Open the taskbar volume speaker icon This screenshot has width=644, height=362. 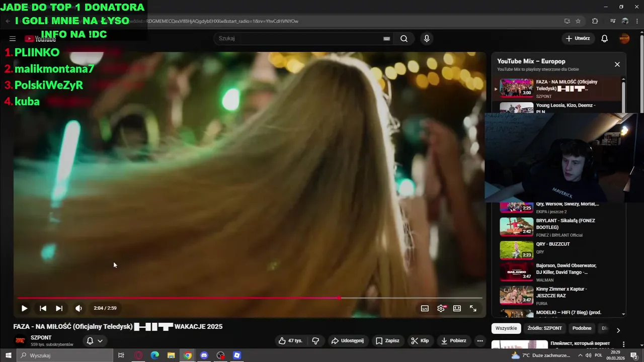588,355
